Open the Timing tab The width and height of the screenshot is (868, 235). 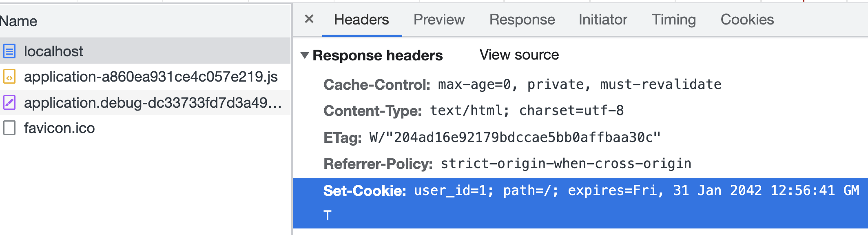point(673,20)
